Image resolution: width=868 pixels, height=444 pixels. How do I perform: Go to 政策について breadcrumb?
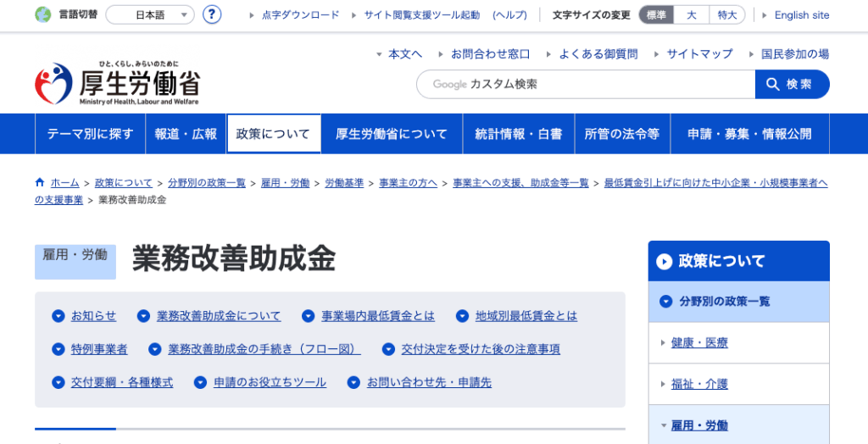124,183
